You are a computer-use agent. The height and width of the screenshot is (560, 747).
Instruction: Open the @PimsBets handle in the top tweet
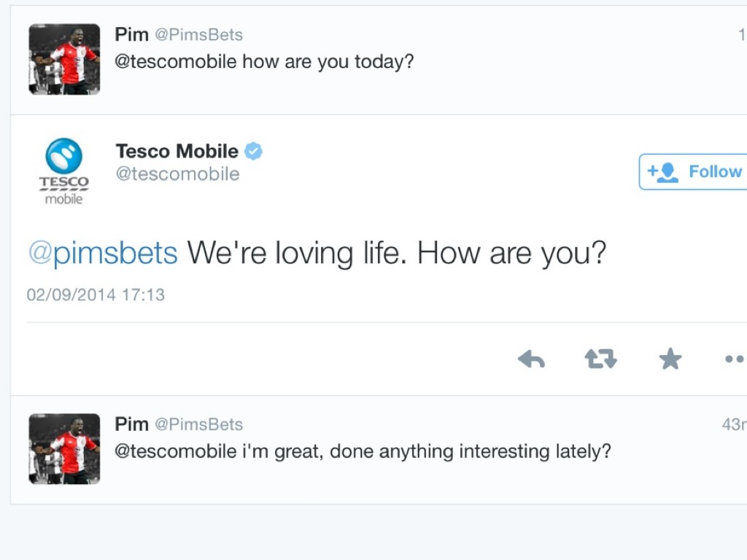tap(198, 35)
